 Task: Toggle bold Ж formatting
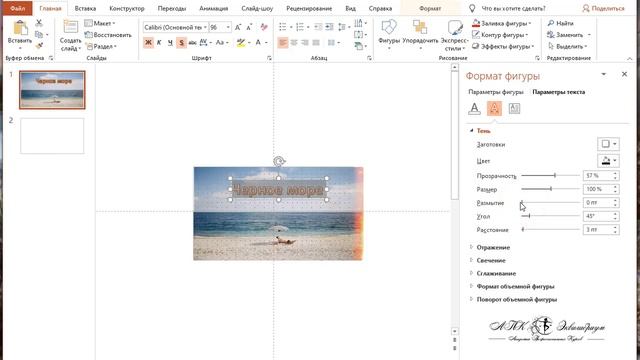point(148,42)
